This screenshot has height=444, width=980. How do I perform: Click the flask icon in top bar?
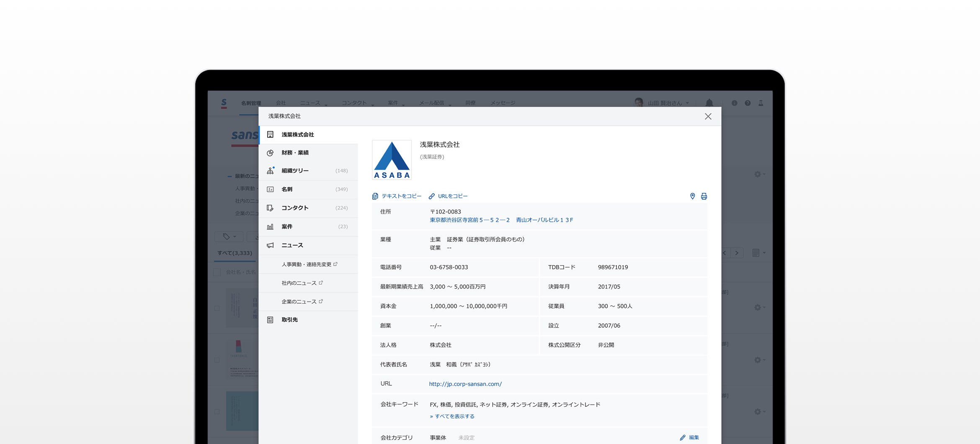pyautogui.click(x=761, y=103)
